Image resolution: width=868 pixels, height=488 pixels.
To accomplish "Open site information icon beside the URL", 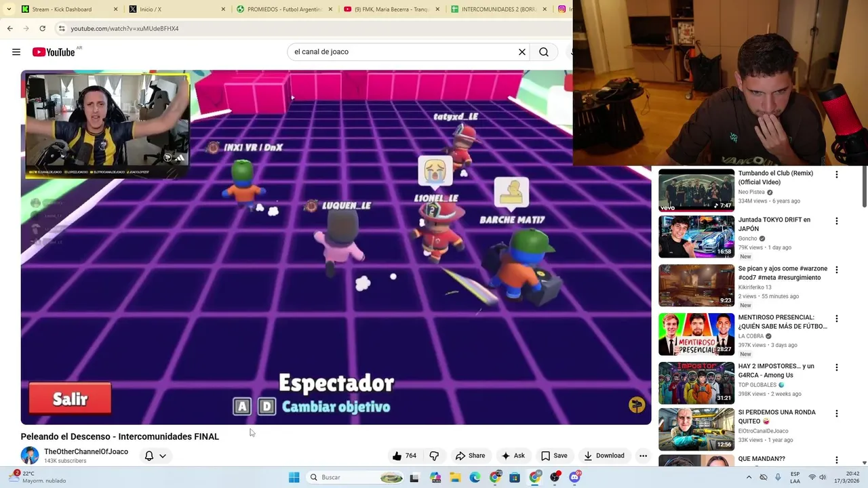I will coord(62,28).
